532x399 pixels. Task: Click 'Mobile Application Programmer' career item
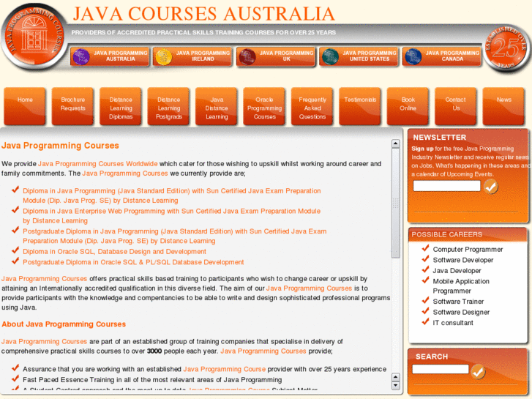(x=461, y=286)
